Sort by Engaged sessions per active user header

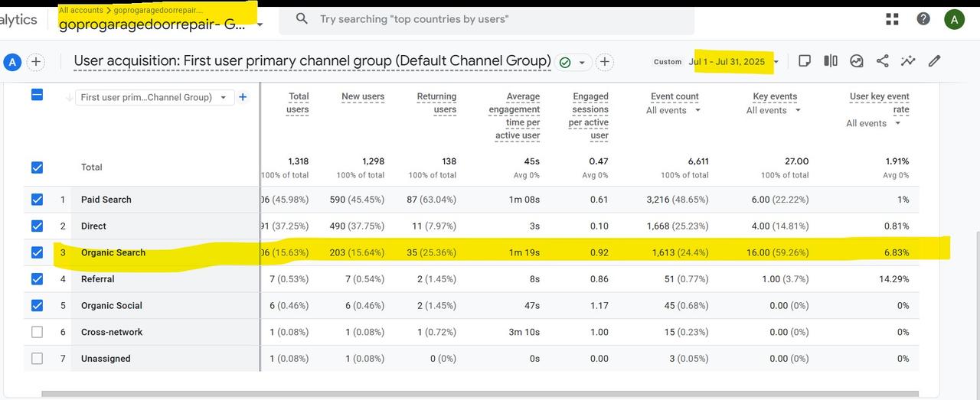click(589, 116)
